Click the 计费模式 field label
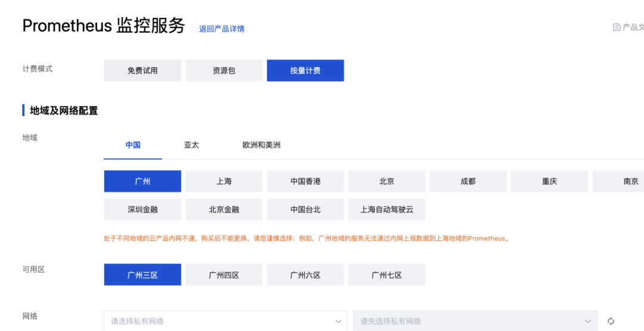The height and width of the screenshot is (331, 644). coord(38,69)
